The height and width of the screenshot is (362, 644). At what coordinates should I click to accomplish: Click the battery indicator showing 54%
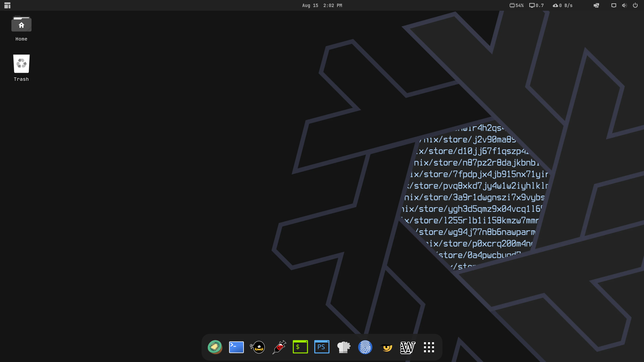click(516, 5)
